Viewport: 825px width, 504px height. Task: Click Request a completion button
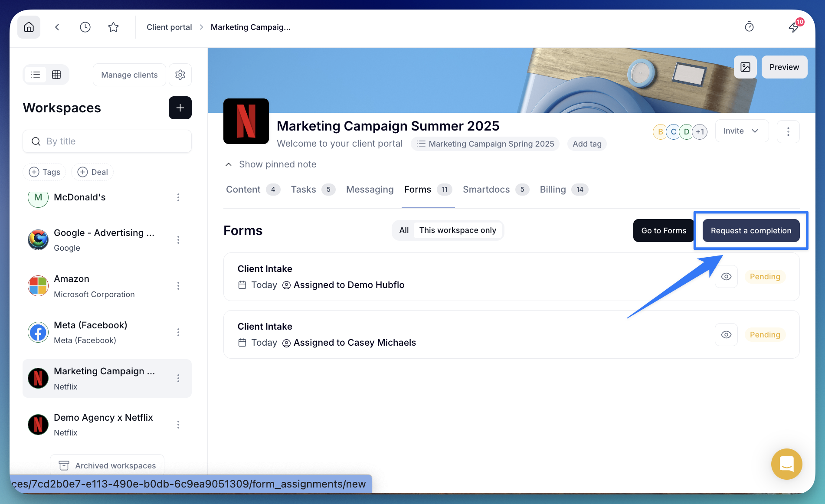tap(751, 231)
